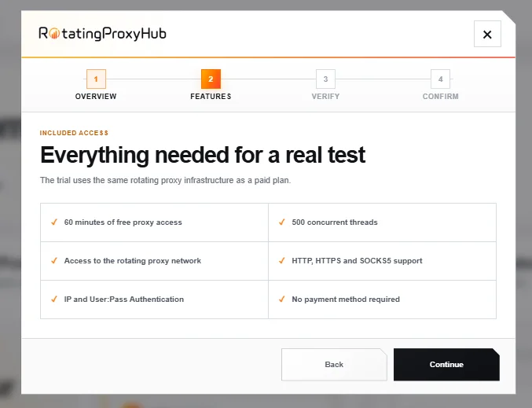Image resolution: width=532 pixels, height=408 pixels.
Task: Open step 4 Confirm
Action: (440, 79)
